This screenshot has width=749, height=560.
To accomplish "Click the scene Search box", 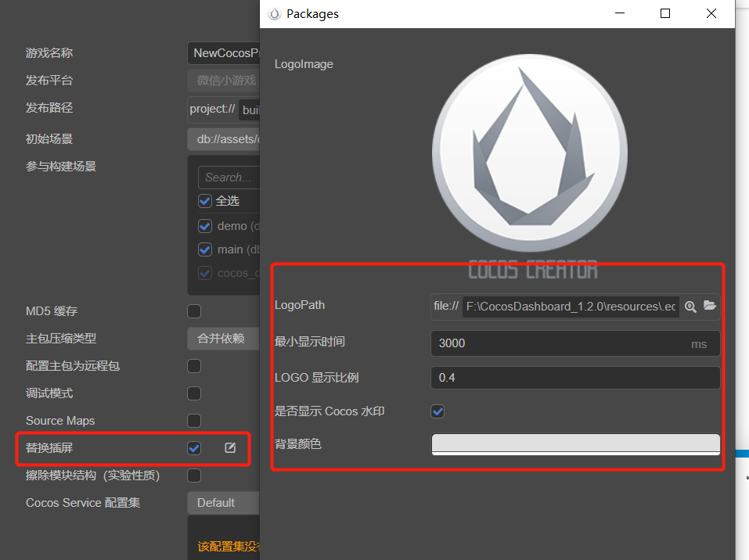I will 229,178.
